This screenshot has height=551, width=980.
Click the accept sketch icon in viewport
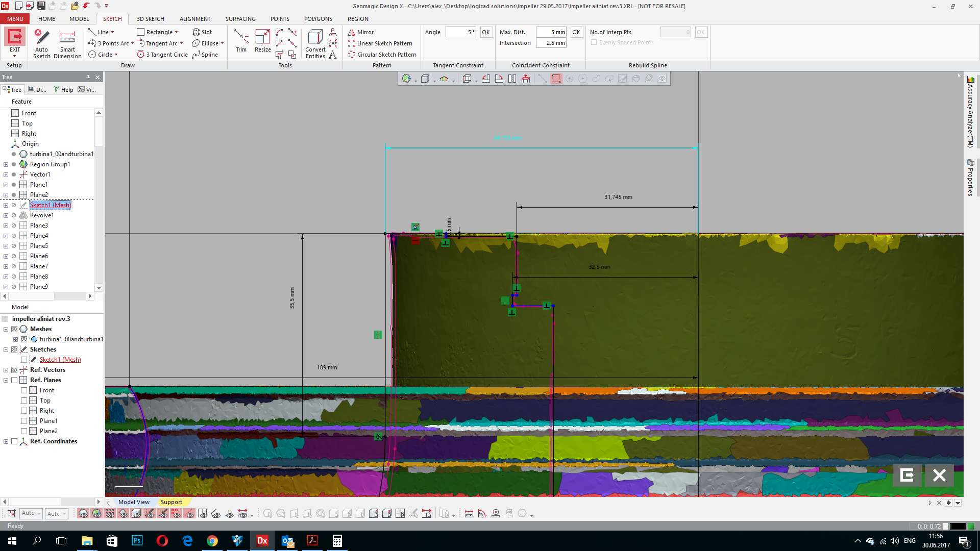tap(907, 475)
